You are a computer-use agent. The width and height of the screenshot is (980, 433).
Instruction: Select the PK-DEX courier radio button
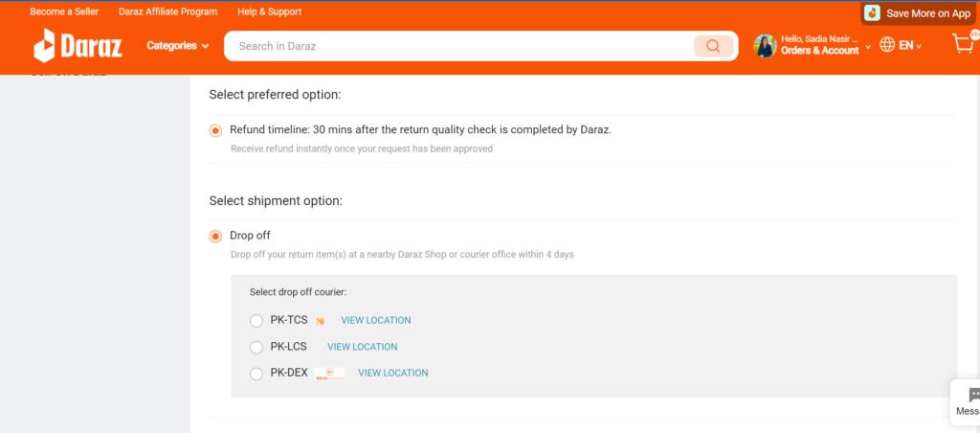click(256, 374)
